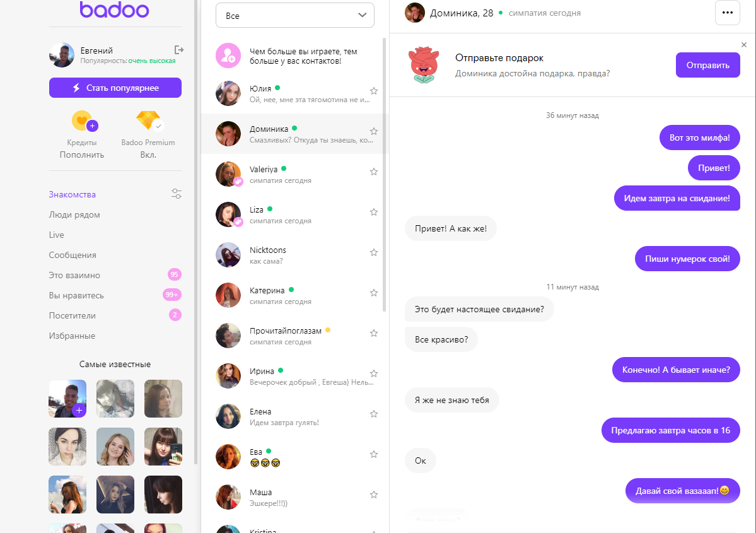
Task: Click own photo thumbnail in Самые известные
Action: click(67, 399)
